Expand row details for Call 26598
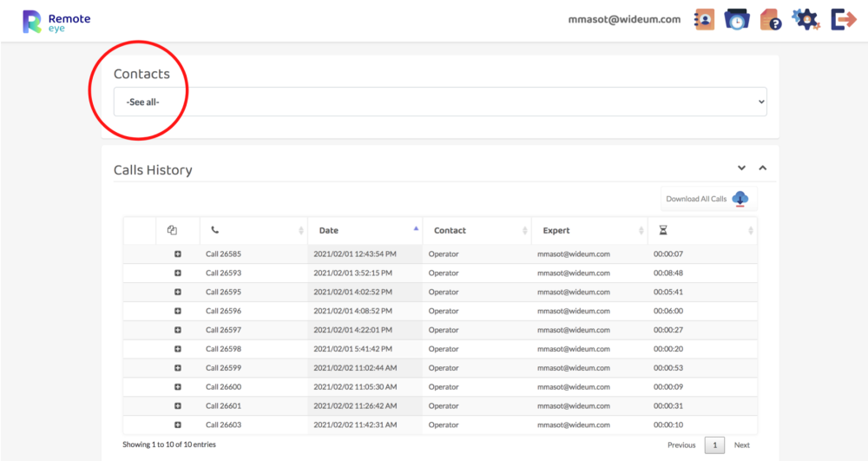Image resolution: width=868 pixels, height=461 pixels. [x=178, y=349]
